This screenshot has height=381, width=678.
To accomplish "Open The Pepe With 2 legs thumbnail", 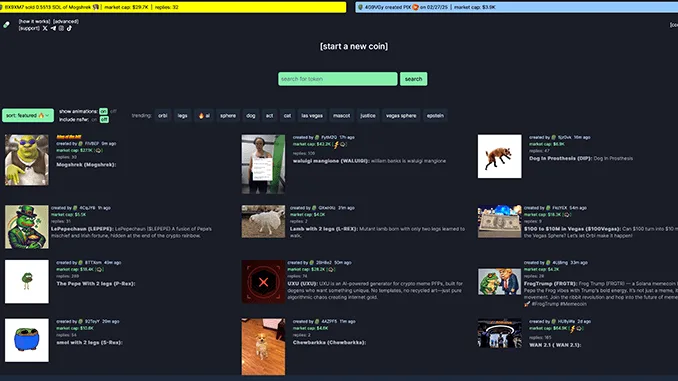I will (x=27, y=282).
